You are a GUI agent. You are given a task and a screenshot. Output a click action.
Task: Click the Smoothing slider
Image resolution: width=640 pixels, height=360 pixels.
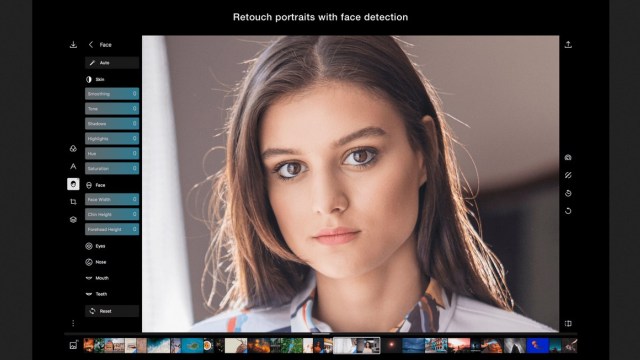[x=112, y=94]
